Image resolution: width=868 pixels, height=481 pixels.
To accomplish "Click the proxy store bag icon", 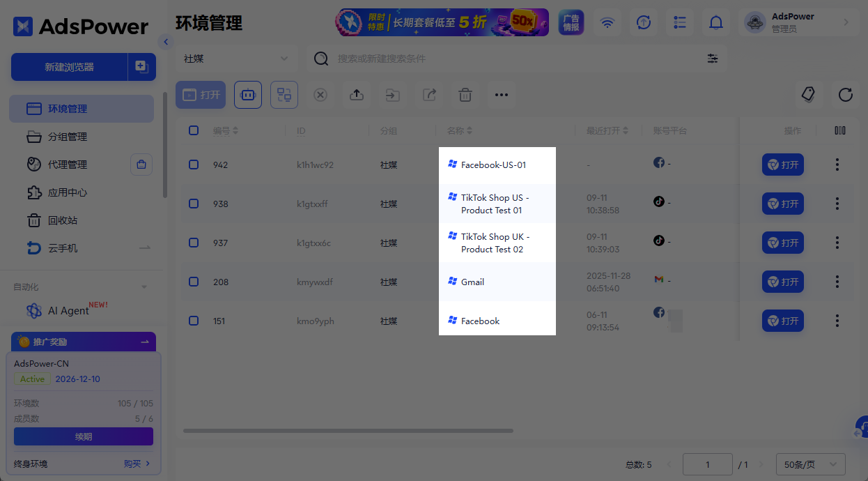I will [x=141, y=165].
